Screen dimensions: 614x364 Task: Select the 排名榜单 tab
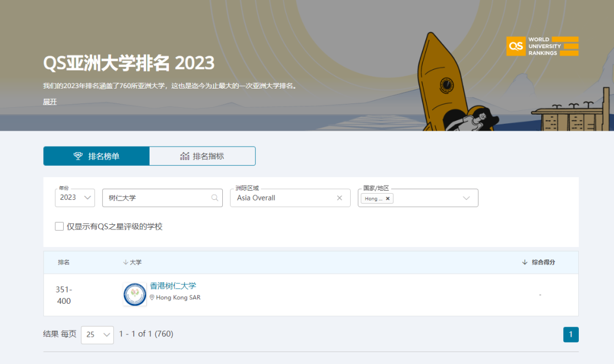tap(96, 156)
